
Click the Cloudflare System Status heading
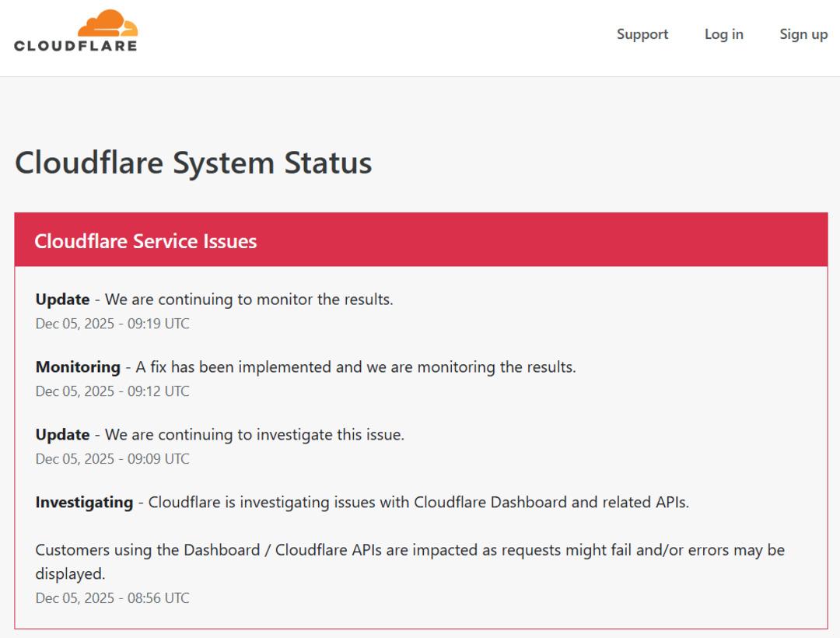(x=193, y=163)
